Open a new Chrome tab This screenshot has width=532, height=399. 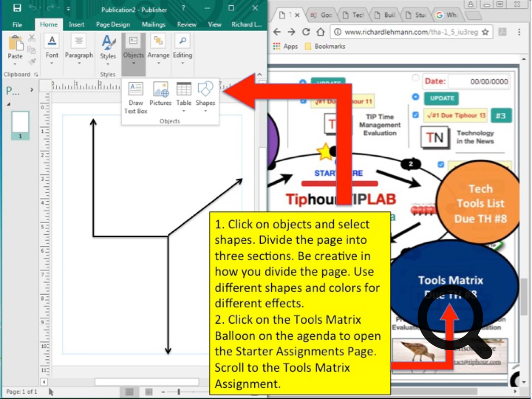pos(473,15)
